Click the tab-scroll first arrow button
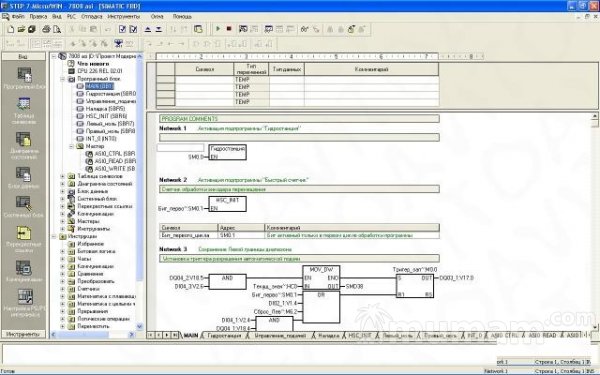Viewport: 600px width, 375px height. coord(151,335)
